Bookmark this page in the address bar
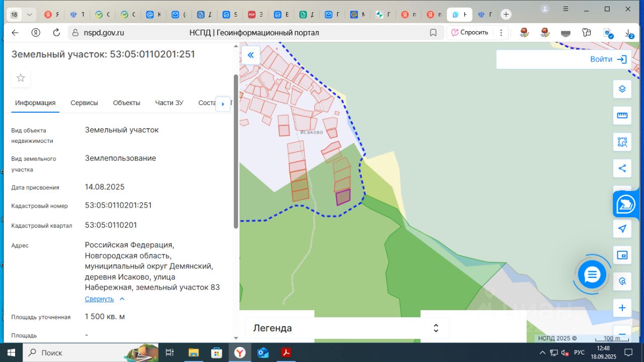This screenshot has height=362, width=644. pyautogui.click(x=433, y=33)
